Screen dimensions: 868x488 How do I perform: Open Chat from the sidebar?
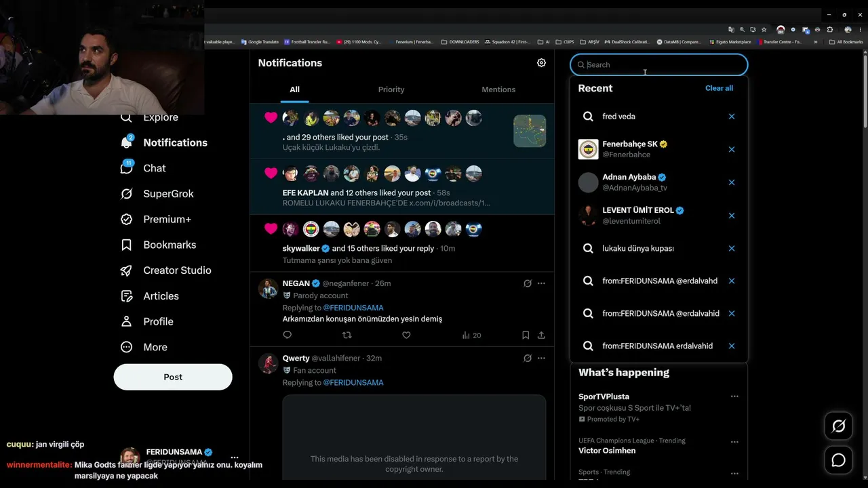(143, 168)
